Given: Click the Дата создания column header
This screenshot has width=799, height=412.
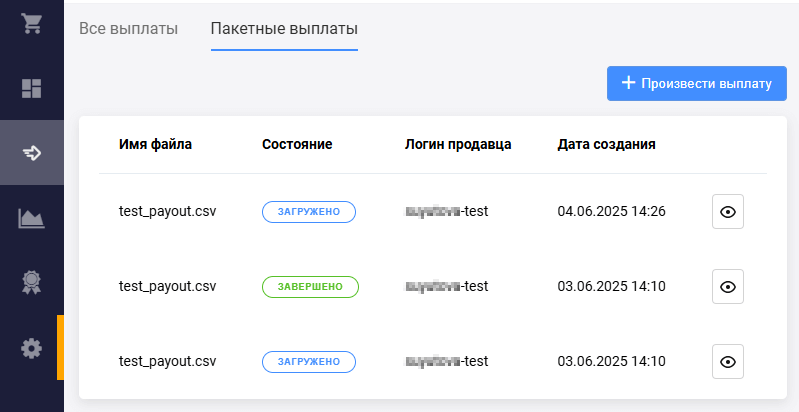Looking at the screenshot, I should [x=606, y=144].
